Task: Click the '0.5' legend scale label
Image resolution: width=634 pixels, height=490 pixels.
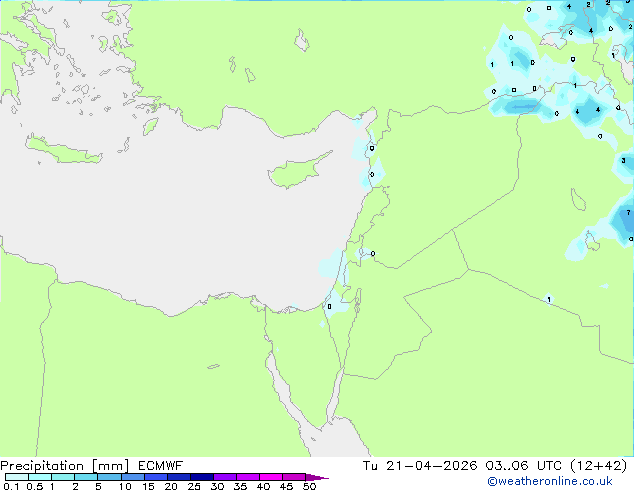Action: click(x=34, y=486)
